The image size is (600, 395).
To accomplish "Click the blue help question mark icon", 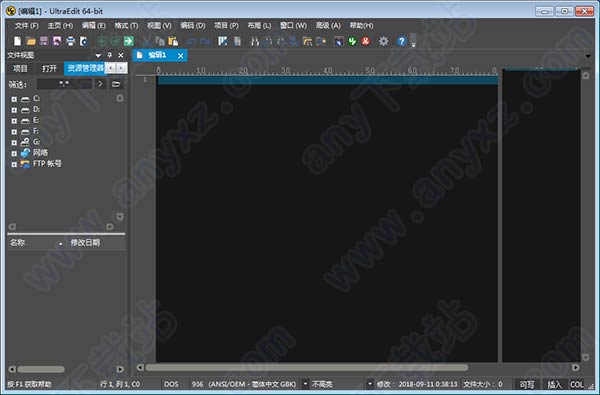I will point(401,41).
